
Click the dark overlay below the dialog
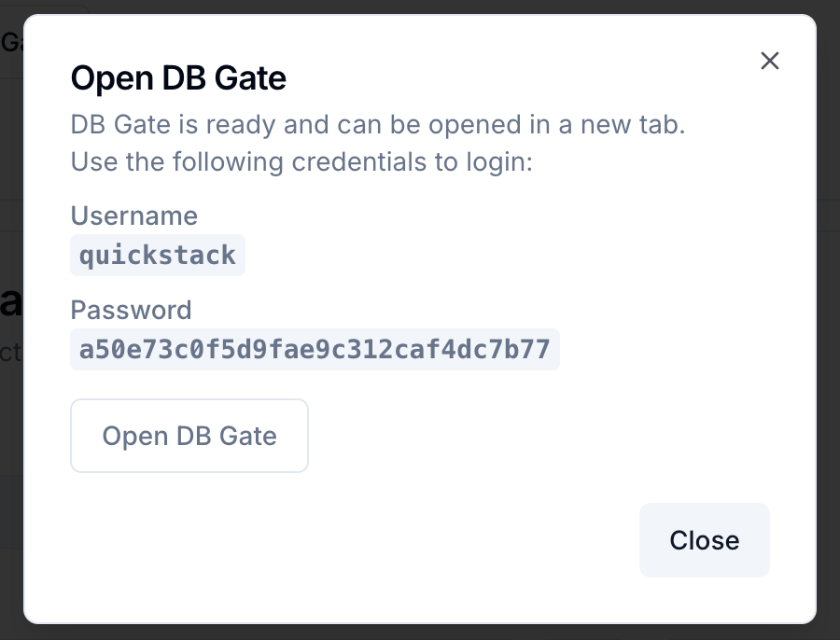click(420, 632)
